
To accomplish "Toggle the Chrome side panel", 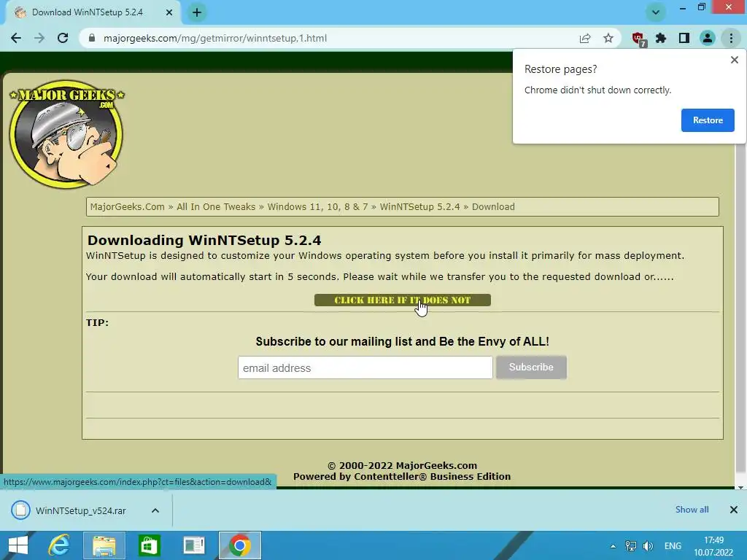I will click(684, 38).
